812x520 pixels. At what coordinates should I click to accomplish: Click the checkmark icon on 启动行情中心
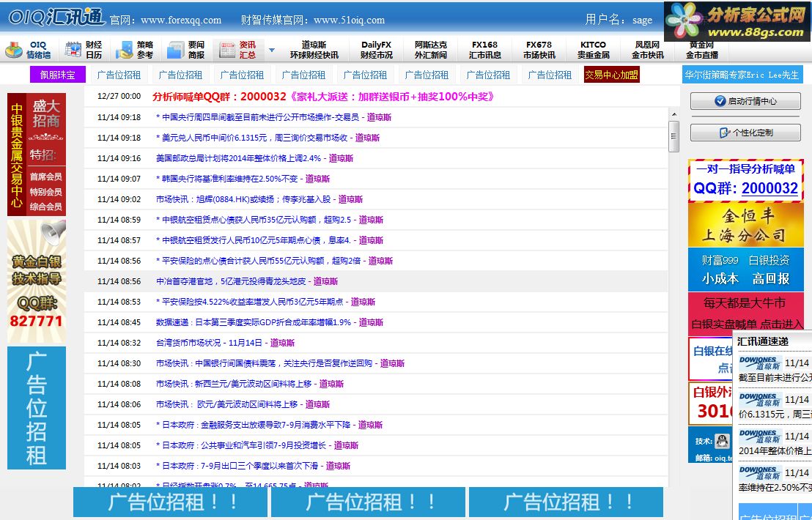coord(720,101)
